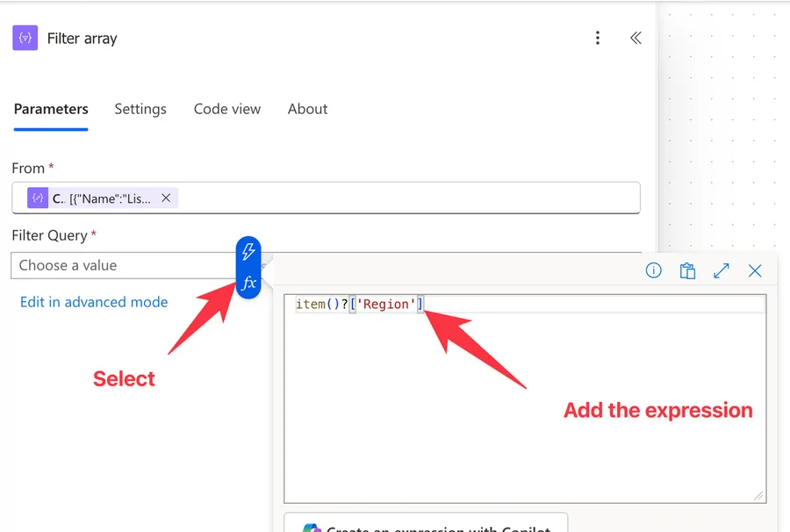Click inside the From field
The width and height of the screenshot is (790, 532).
[x=404, y=198]
